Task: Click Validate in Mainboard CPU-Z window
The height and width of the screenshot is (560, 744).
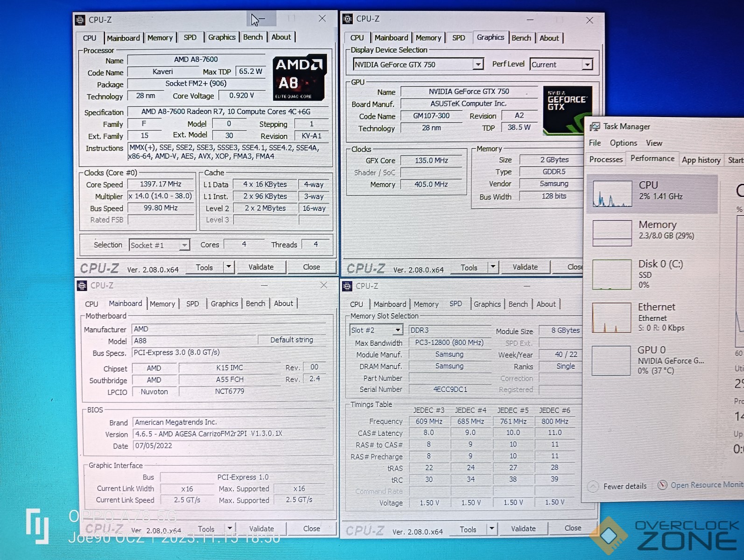Action: coord(261,528)
